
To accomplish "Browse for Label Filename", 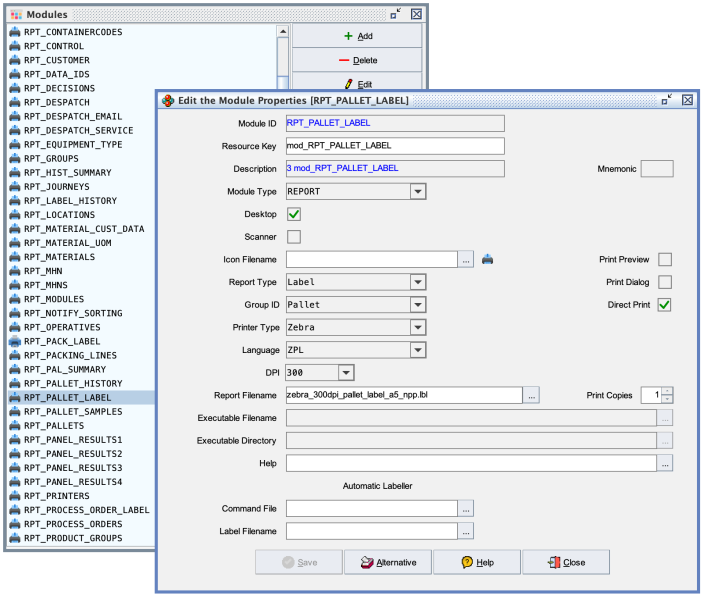I will [x=466, y=531].
